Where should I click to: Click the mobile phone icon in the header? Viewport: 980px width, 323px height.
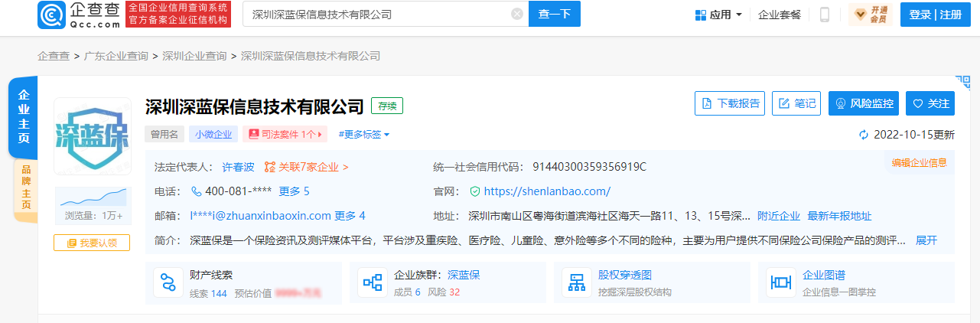[825, 15]
